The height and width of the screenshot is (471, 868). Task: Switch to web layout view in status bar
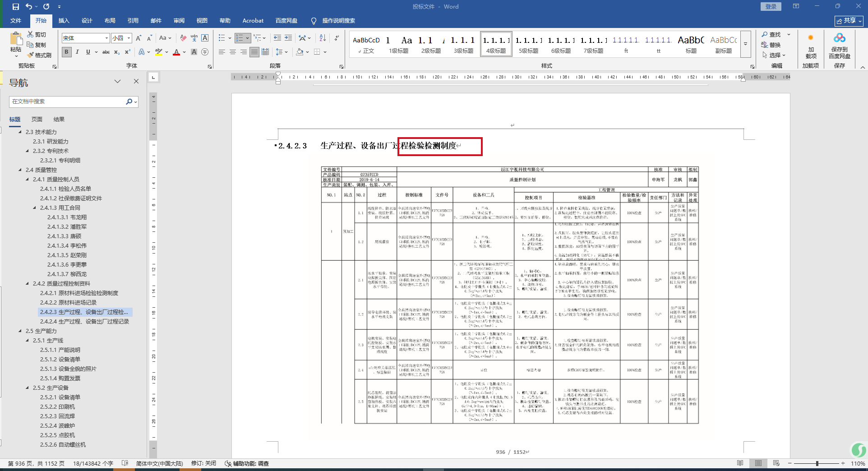coord(776,463)
